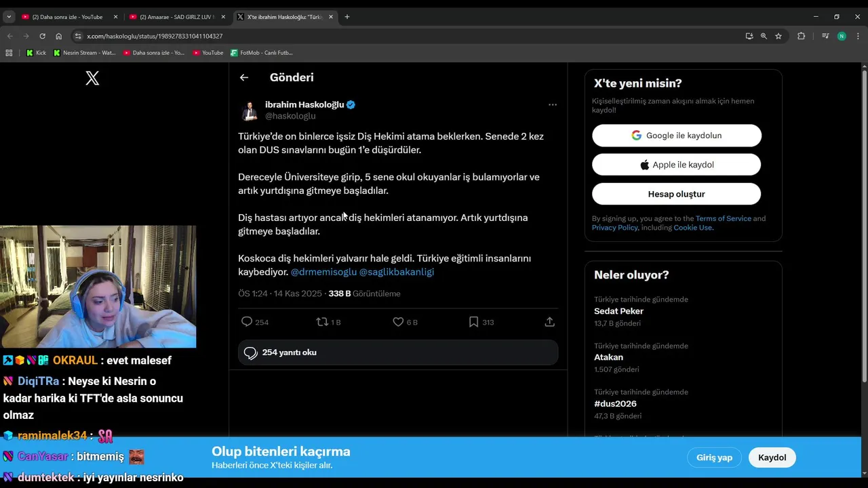Click the Google ile kaydolun button

(677, 136)
